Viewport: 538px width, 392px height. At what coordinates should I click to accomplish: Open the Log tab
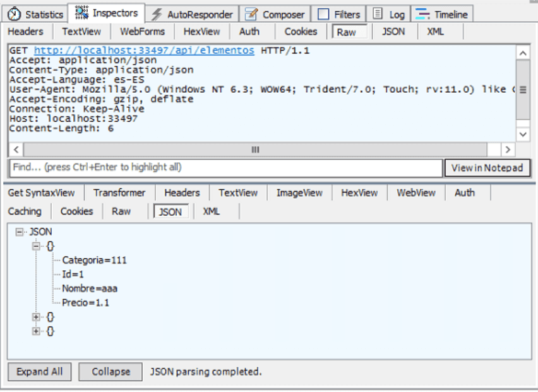tap(388, 15)
